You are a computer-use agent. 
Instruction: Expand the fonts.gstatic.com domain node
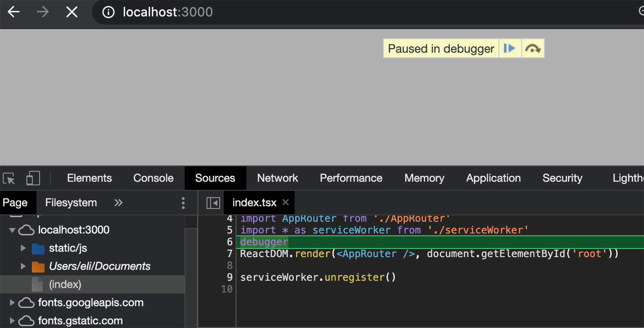point(12,321)
